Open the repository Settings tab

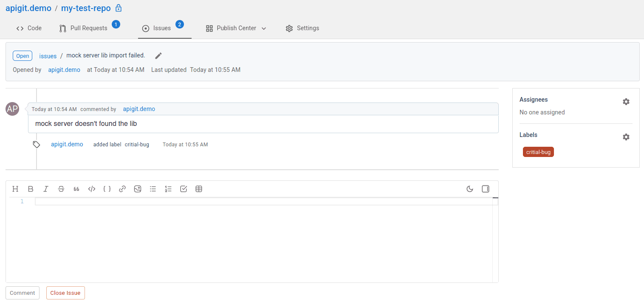click(x=302, y=28)
